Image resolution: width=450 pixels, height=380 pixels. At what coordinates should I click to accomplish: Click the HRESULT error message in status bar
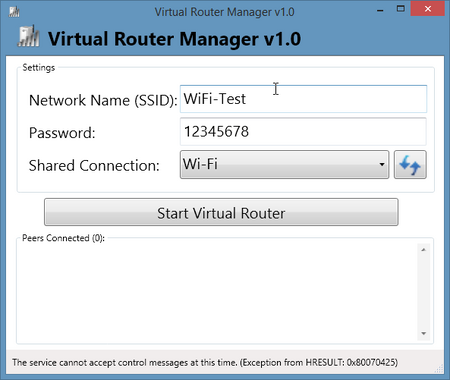coord(205,362)
